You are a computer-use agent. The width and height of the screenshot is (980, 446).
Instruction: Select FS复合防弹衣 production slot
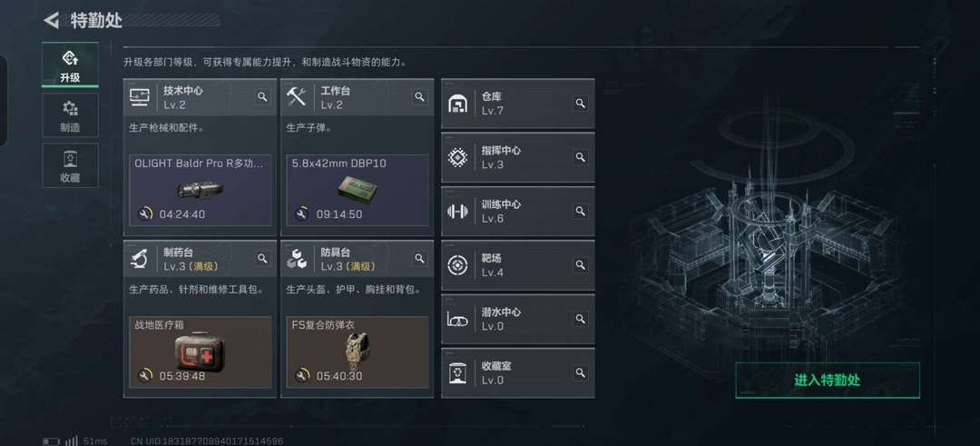click(358, 352)
